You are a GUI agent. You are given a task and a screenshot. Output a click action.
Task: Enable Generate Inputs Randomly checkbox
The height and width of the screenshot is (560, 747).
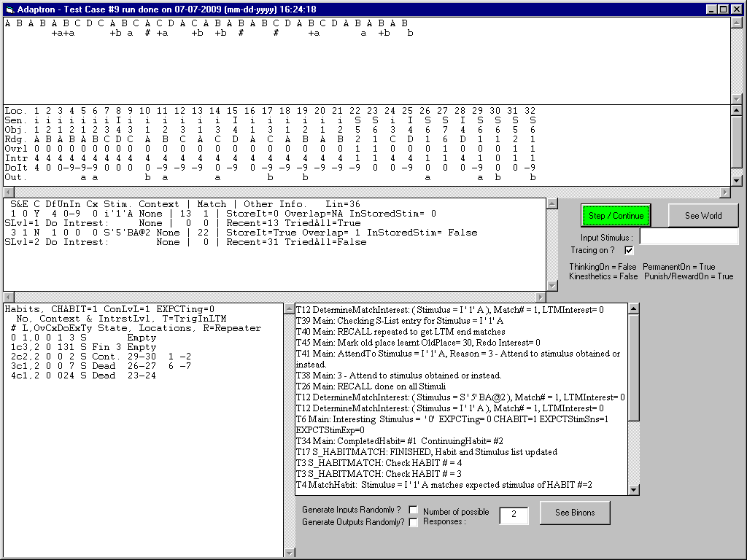[x=413, y=510]
